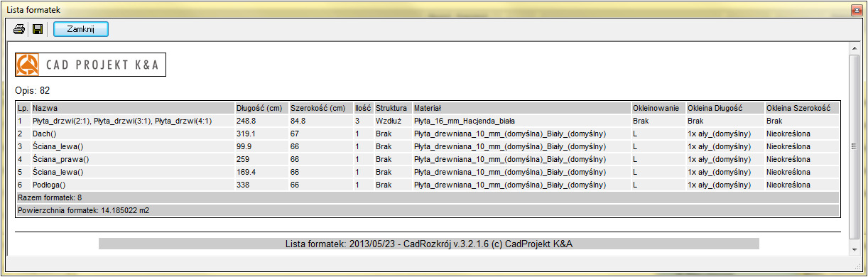Click the Podłoga() row name
The width and height of the screenshot is (868, 277).
pyautogui.click(x=50, y=185)
